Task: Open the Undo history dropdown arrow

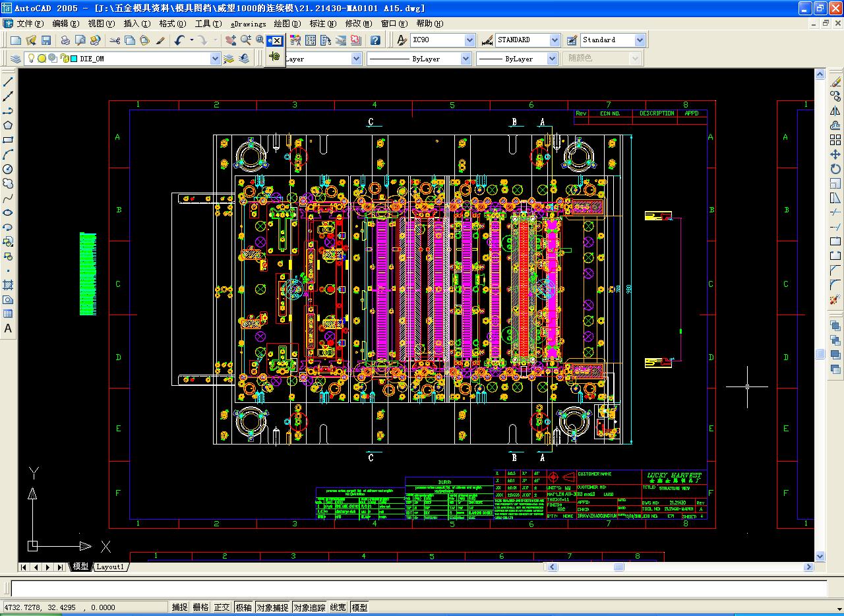Action: [191, 40]
